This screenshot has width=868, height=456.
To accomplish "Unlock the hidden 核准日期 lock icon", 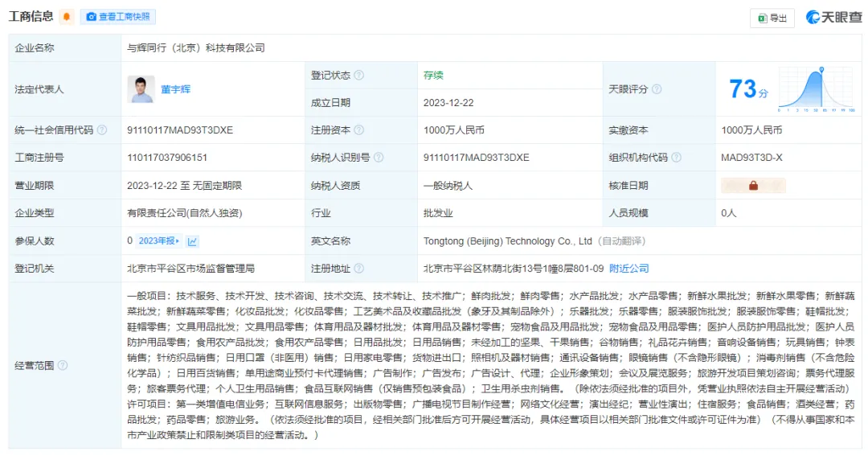I will [x=753, y=186].
